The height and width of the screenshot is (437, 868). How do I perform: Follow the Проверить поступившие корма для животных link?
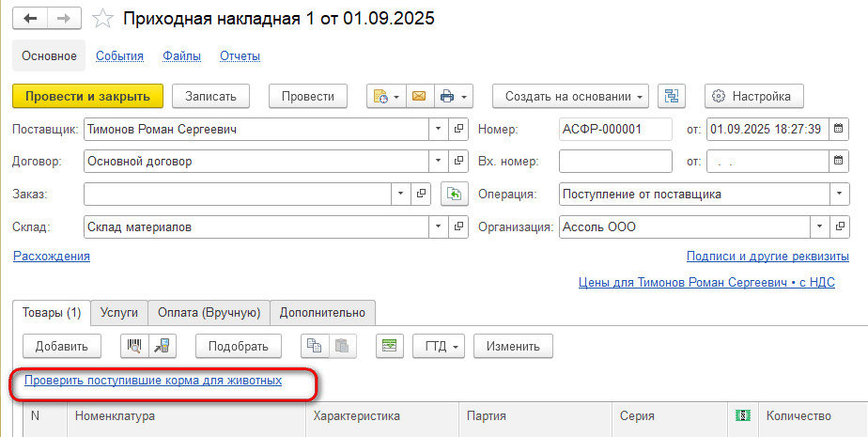click(153, 381)
